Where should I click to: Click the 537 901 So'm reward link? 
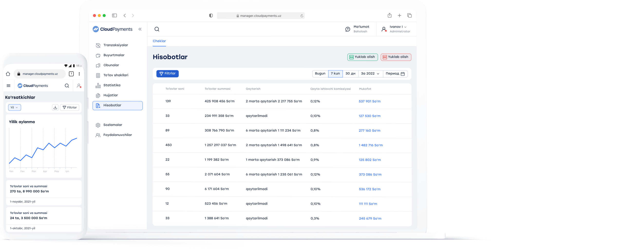tap(369, 101)
